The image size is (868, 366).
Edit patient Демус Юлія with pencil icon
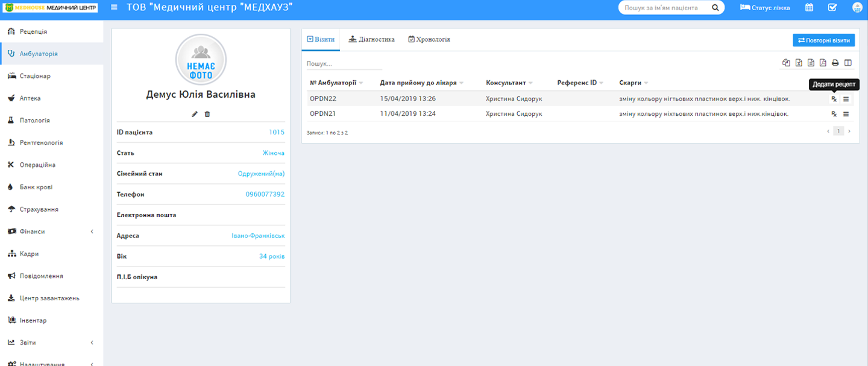(195, 114)
